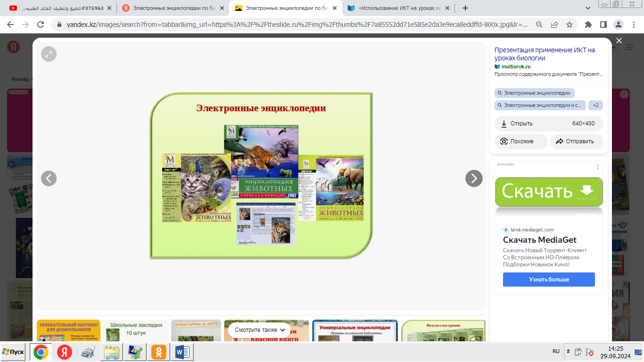644x362 pixels.
Task: Open the page zoom magnifier icon
Action: point(539,25)
